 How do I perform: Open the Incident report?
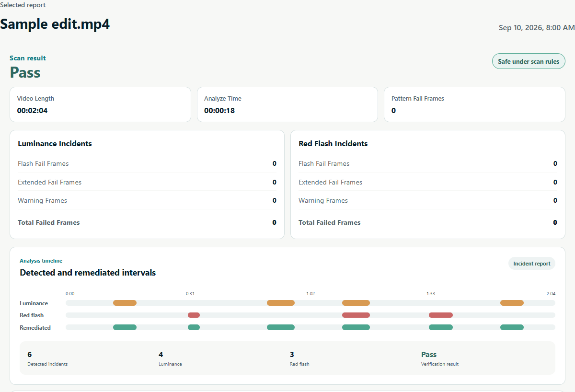click(531, 264)
